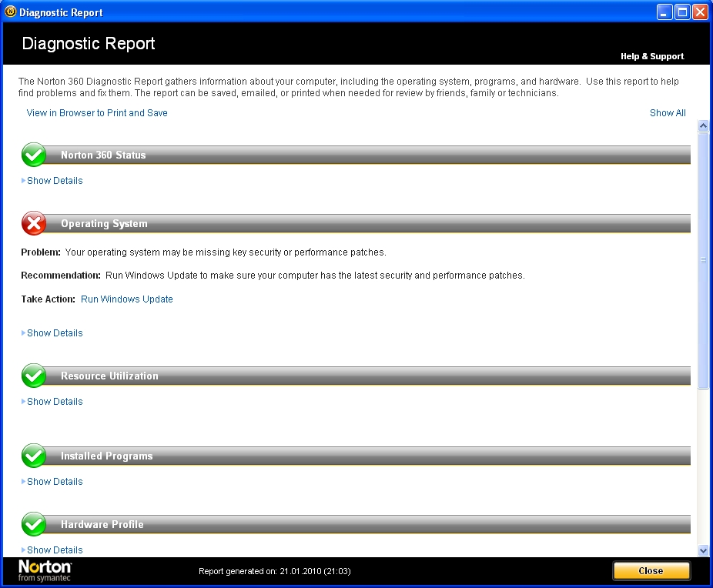Viewport: 713px width, 588px height.
Task: Open Help & Support
Action: point(652,56)
